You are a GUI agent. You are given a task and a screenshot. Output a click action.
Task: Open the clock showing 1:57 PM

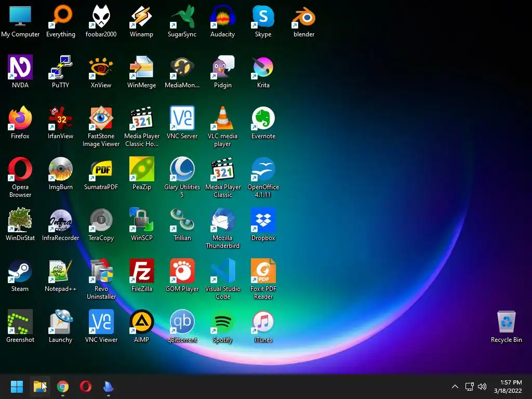[508, 387]
